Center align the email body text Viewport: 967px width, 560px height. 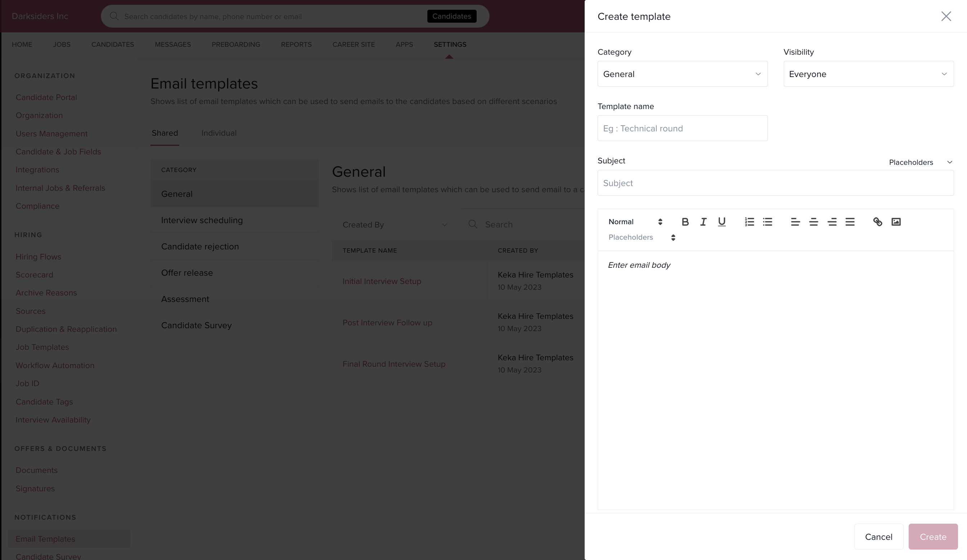tap(814, 222)
